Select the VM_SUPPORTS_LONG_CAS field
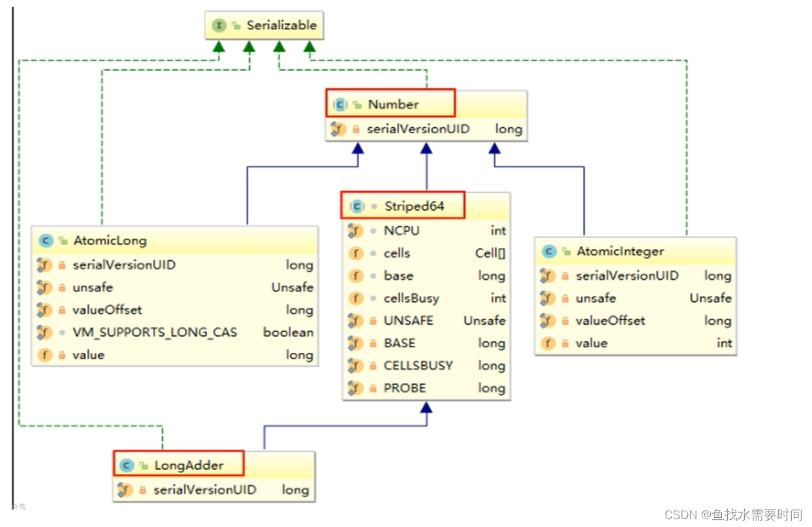812x527 pixels. click(x=155, y=333)
